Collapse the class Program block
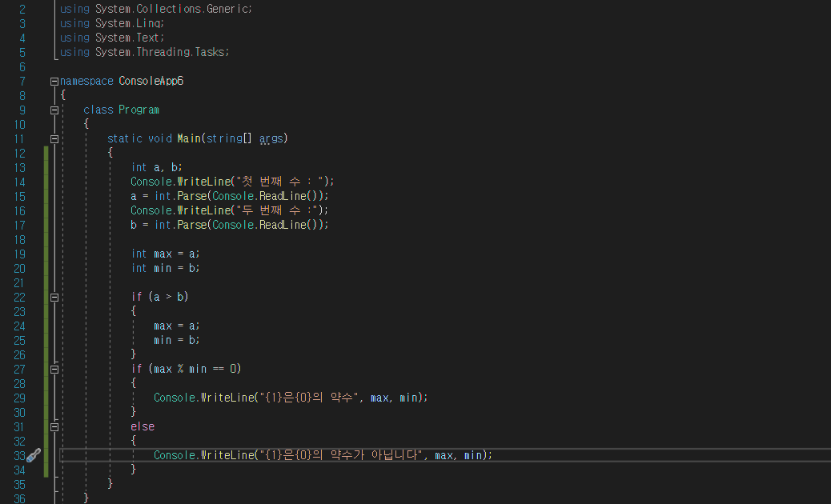The height and width of the screenshot is (504, 831). click(54, 110)
